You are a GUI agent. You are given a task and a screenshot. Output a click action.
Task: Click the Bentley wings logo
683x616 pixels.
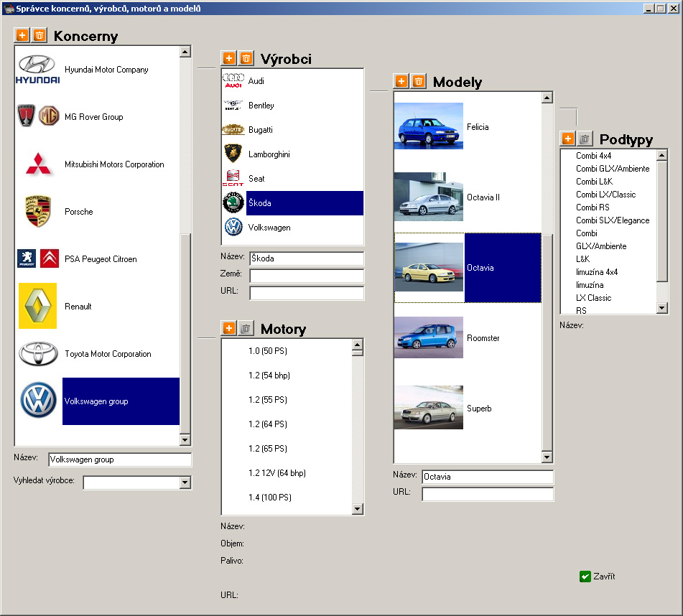(233, 105)
